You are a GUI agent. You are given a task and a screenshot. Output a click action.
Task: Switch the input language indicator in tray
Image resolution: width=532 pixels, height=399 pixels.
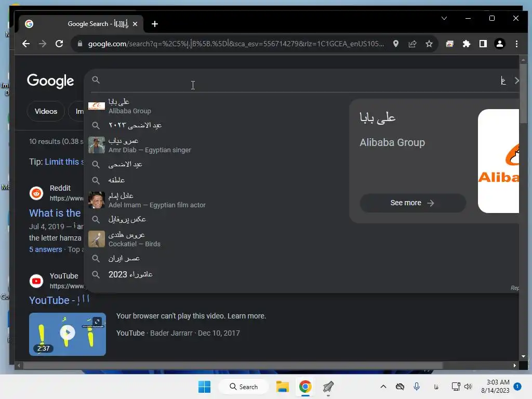tap(436, 387)
